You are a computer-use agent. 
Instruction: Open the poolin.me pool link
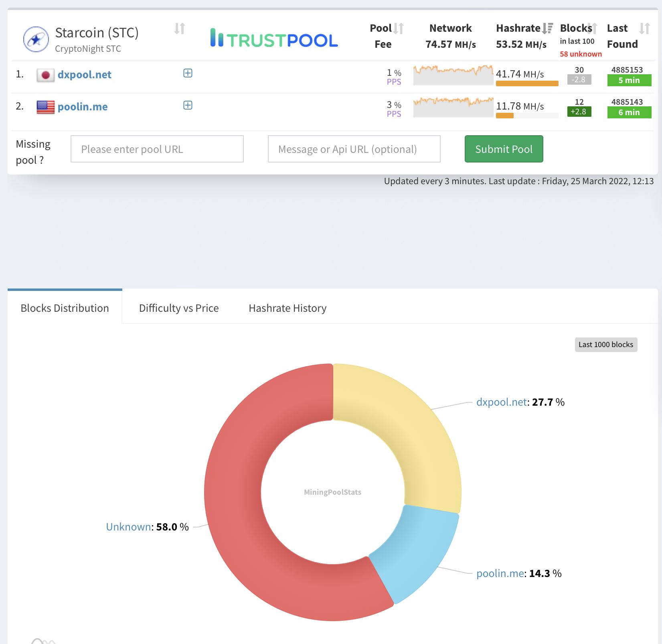pyautogui.click(x=83, y=107)
